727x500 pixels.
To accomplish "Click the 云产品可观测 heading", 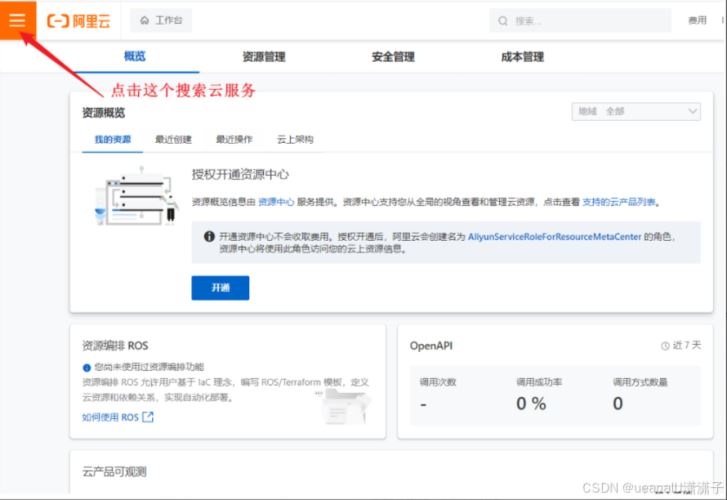I will [x=115, y=472].
